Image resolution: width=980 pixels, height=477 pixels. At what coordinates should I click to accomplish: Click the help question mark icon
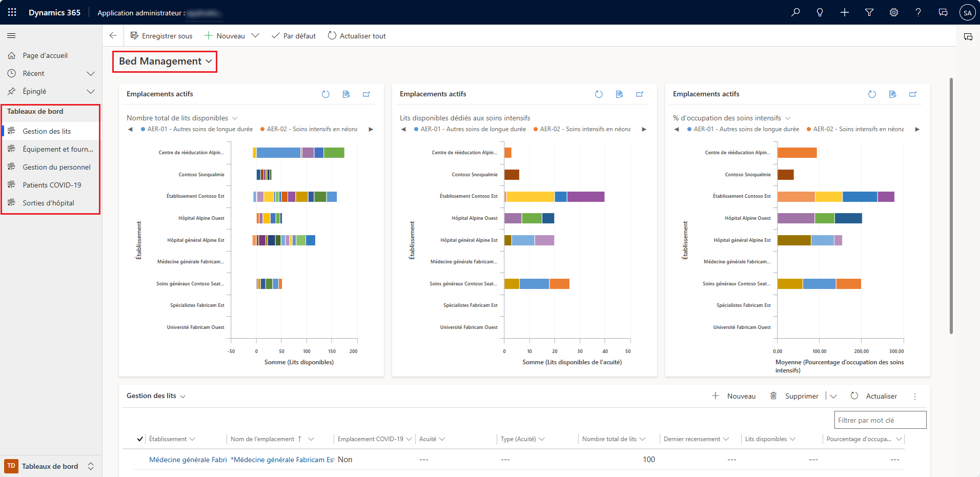(918, 12)
